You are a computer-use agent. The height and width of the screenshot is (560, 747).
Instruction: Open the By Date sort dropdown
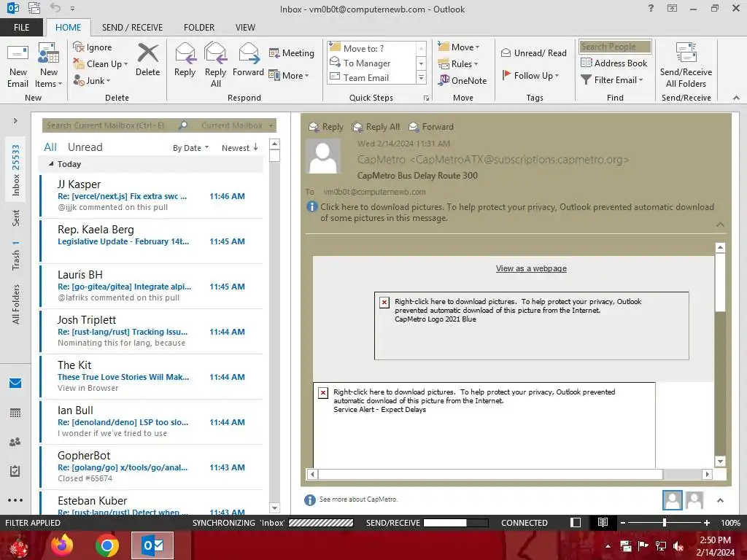pos(190,148)
